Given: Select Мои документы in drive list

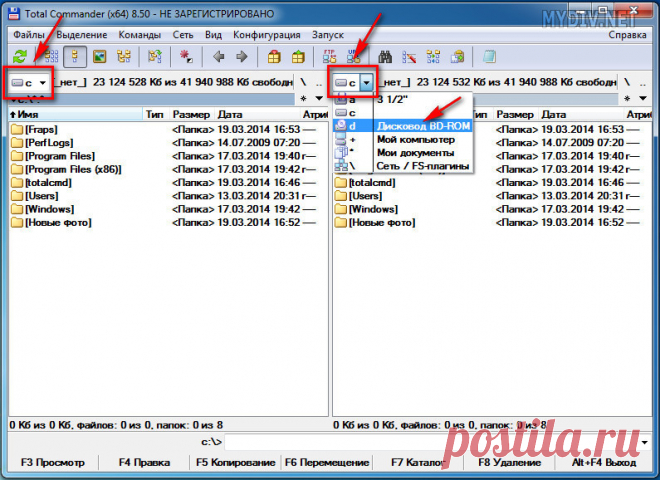Looking at the screenshot, I should click(403, 152).
